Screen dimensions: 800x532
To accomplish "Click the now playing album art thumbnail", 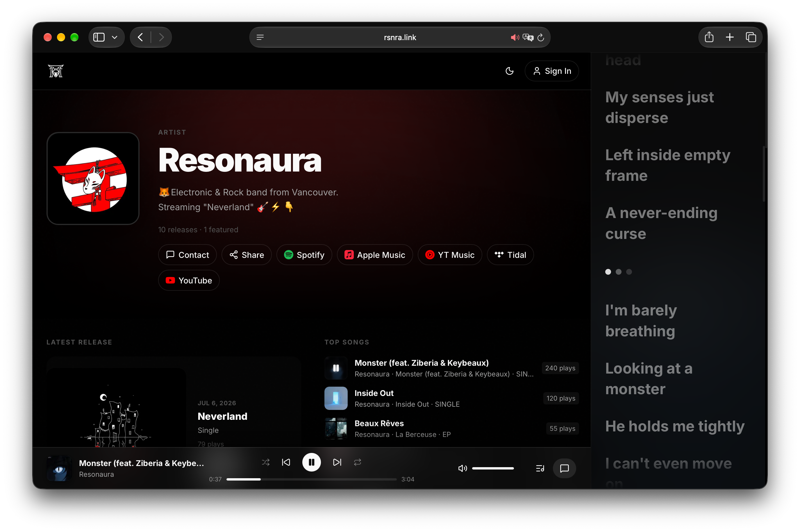I will [59, 468].
